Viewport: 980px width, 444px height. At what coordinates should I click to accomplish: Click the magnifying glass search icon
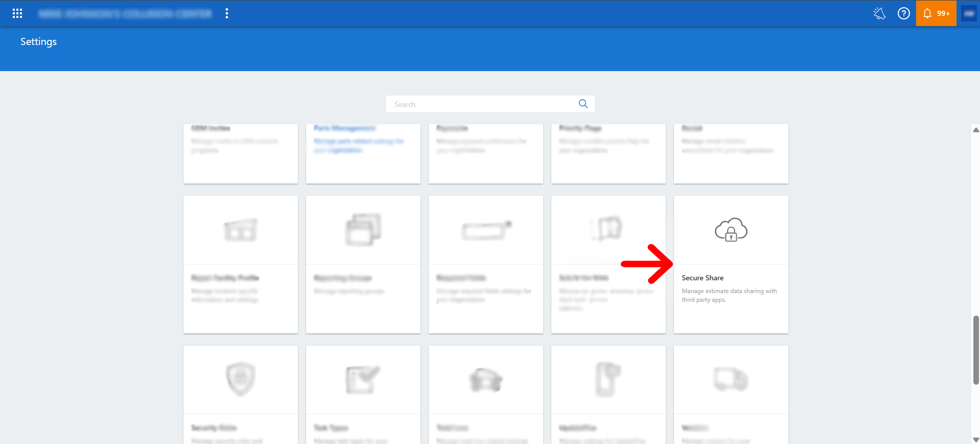[x=583, y=104]
